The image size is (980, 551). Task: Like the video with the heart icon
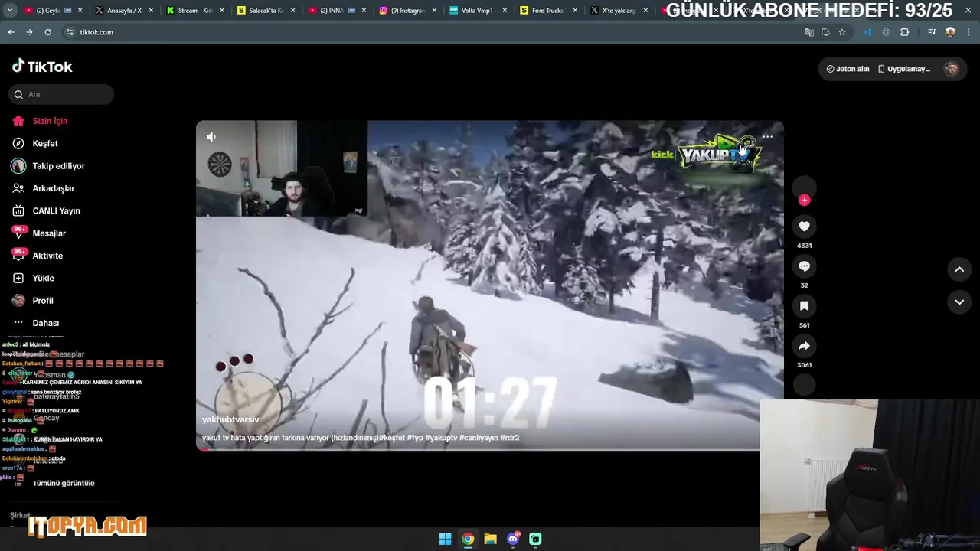[x=804, y=227]
